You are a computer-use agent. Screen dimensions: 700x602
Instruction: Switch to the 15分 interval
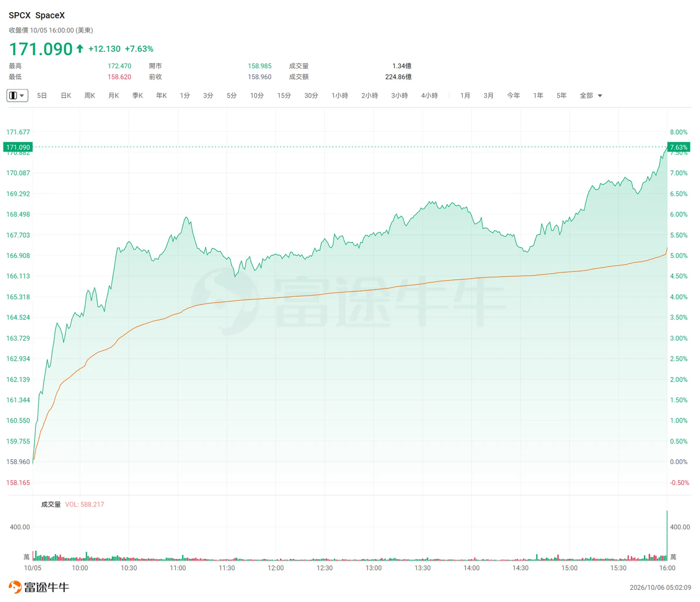coord(284,95)
